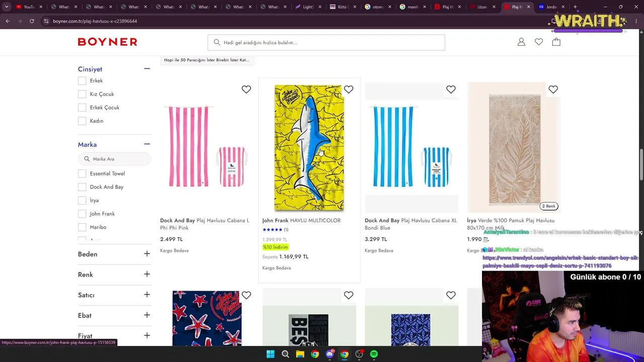Open Dock And Bay Cabana XL Bondi Blue link
The width and height of the screenshot is (644, 362).
(411, 224)
